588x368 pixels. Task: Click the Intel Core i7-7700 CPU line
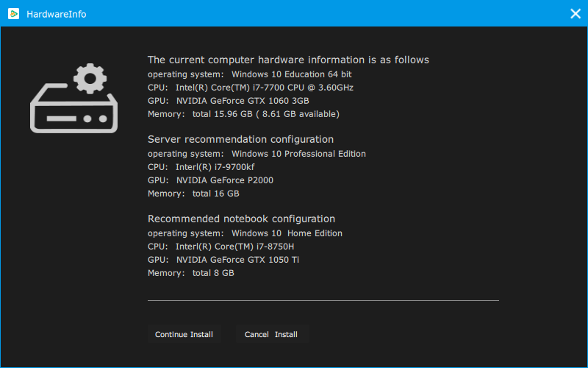click(x=251, y=88)
